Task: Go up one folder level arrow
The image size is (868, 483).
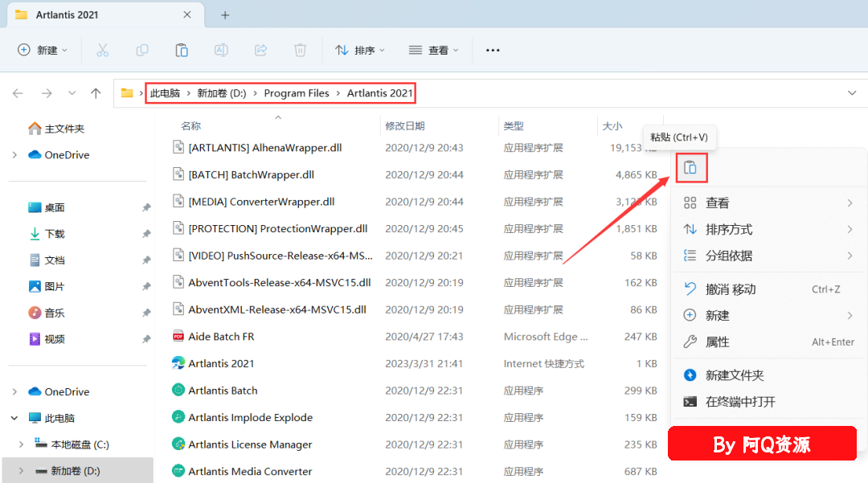Action: point(96,93)
